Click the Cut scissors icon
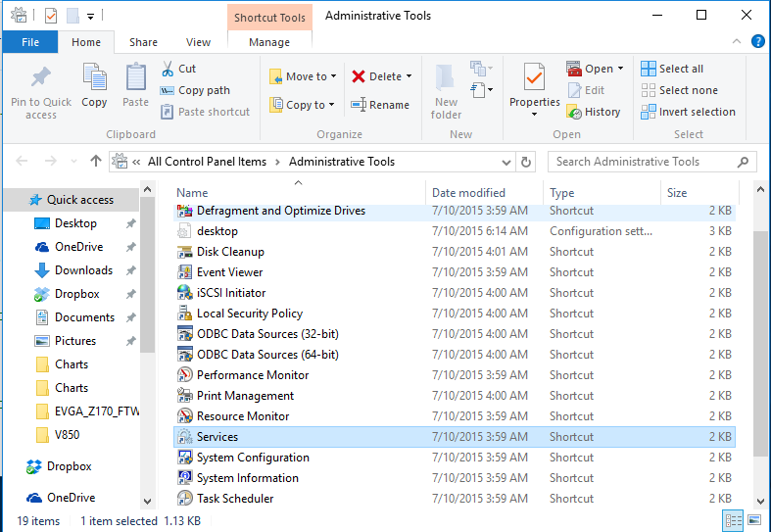The image size is (771, 532). (168, 69)
